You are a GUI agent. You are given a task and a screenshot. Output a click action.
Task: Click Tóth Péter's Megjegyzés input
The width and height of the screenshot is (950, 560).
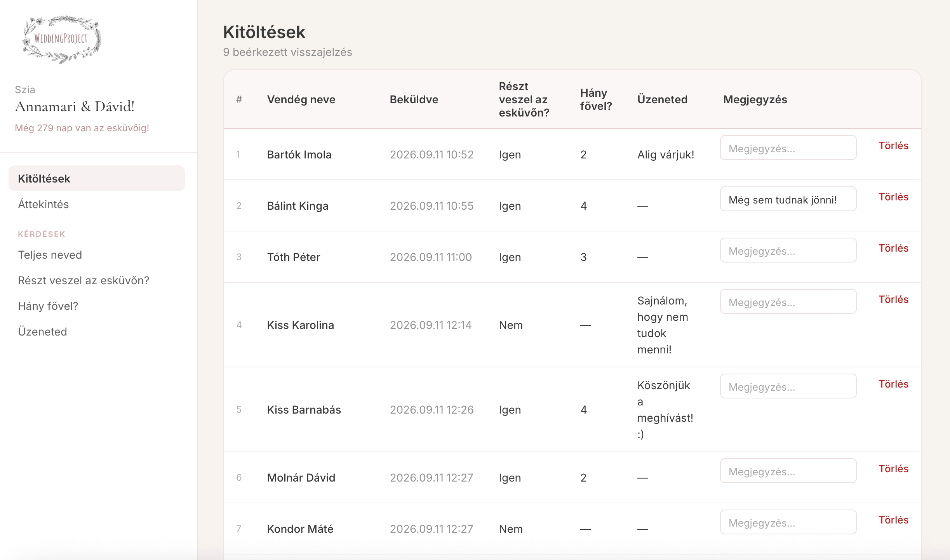click(788, 250)
